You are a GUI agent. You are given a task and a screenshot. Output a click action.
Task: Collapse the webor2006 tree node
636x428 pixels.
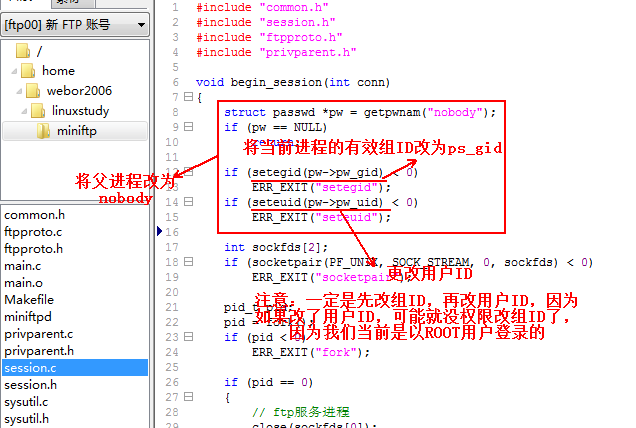point(19,91)
